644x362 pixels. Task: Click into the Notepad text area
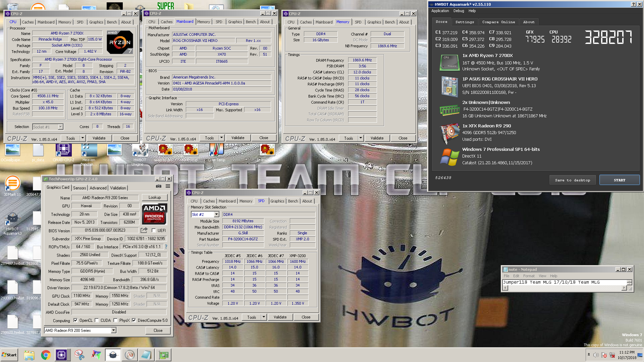(565, 282)
